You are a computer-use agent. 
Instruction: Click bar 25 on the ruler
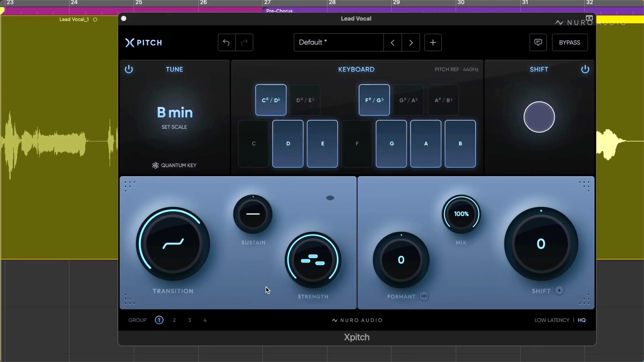[x=139, y=2]
